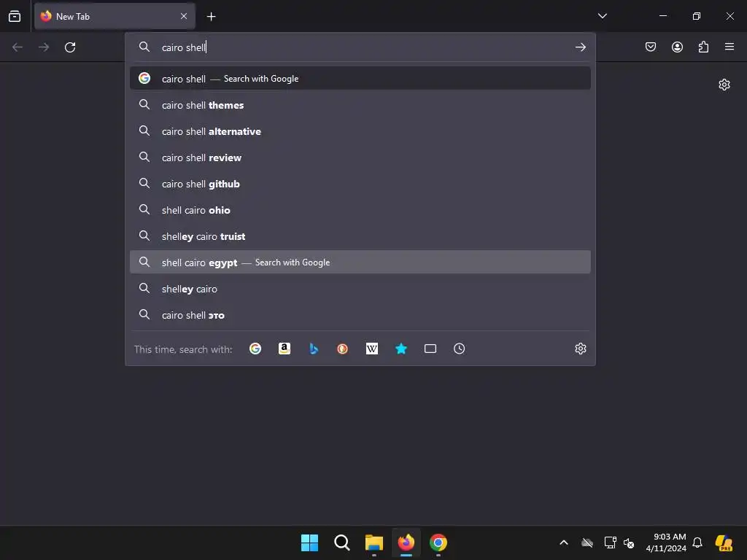
Task: Reload the current page
Action: (x=70, y=47)
